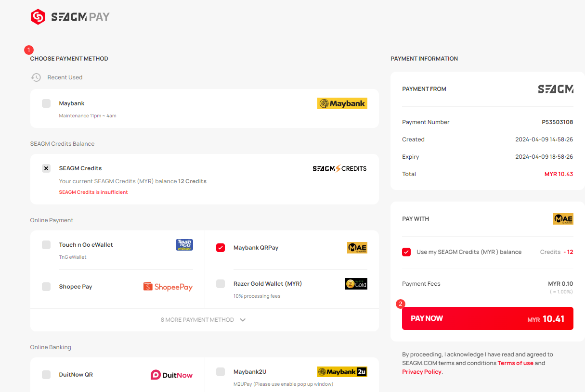Click the MAE logo beside Maybank QRPay
The height and width of the screenshot is (392, 585).
357,248
